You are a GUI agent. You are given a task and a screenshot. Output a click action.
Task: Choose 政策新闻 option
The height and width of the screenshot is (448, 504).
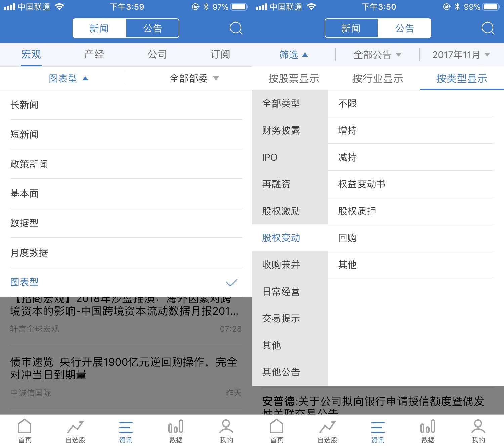(x=126, y=164)
